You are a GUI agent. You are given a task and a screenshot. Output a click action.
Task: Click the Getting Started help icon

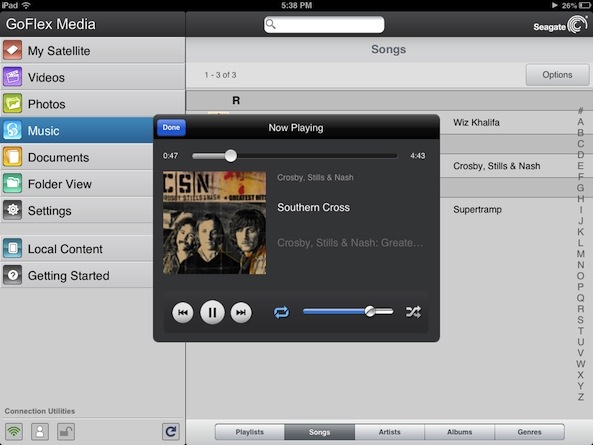(x=12, y=275)
